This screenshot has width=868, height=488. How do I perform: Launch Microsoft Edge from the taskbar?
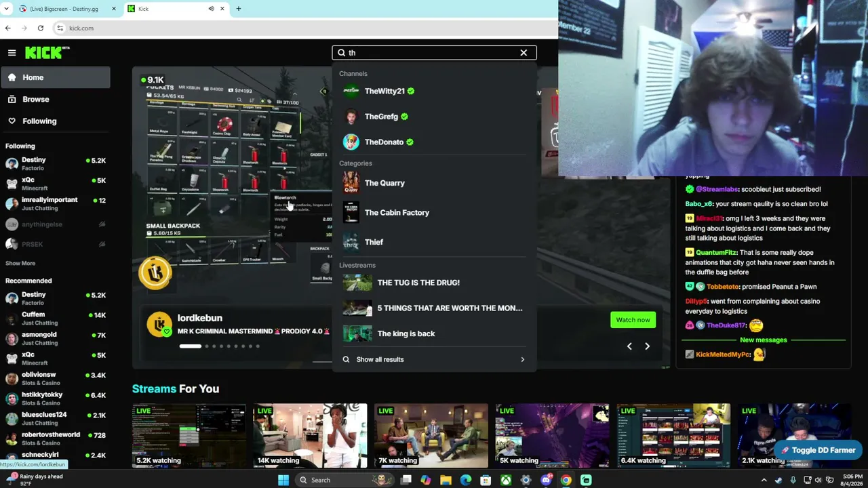(466, 480)
